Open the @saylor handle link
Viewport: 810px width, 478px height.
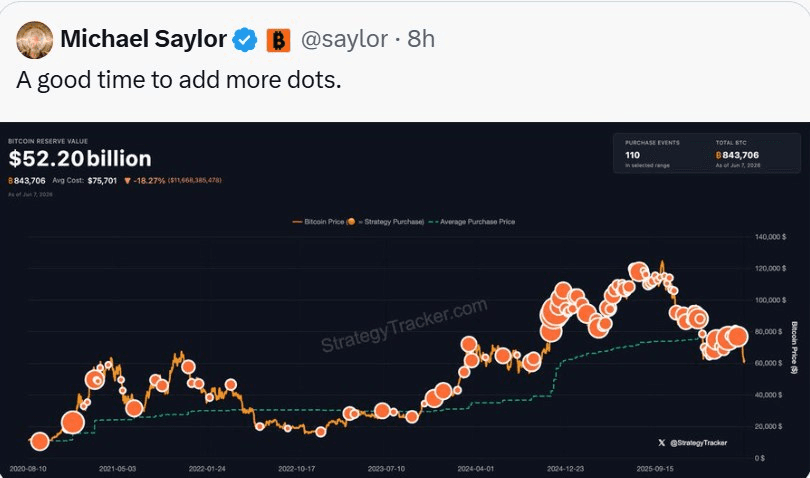tap(344, 39)
